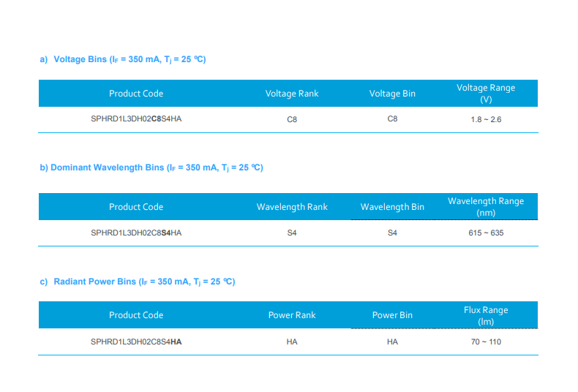Select the flux range 70 ~ 110
The image size is (578, 392).
tap(486, 342)
